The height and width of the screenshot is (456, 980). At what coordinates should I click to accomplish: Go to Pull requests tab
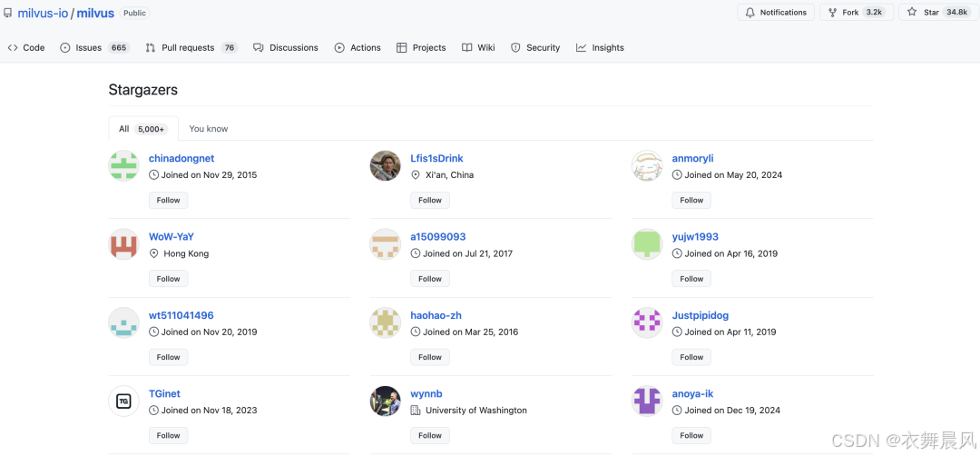(191, 47)
